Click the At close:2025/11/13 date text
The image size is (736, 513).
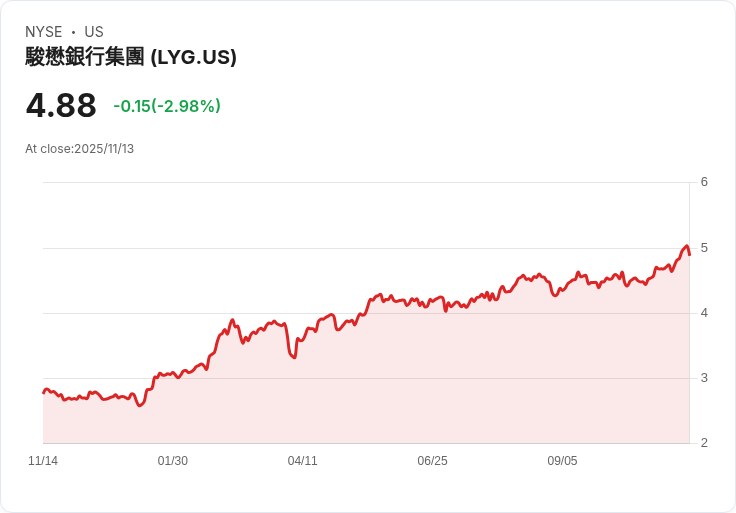[79, 149]
